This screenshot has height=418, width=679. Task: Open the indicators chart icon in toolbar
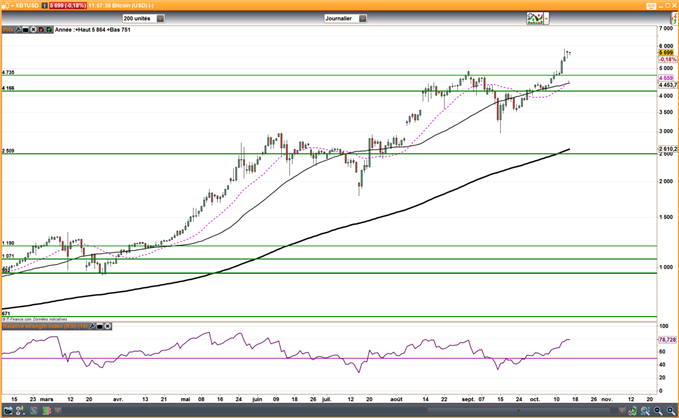[x=535, y=18]
